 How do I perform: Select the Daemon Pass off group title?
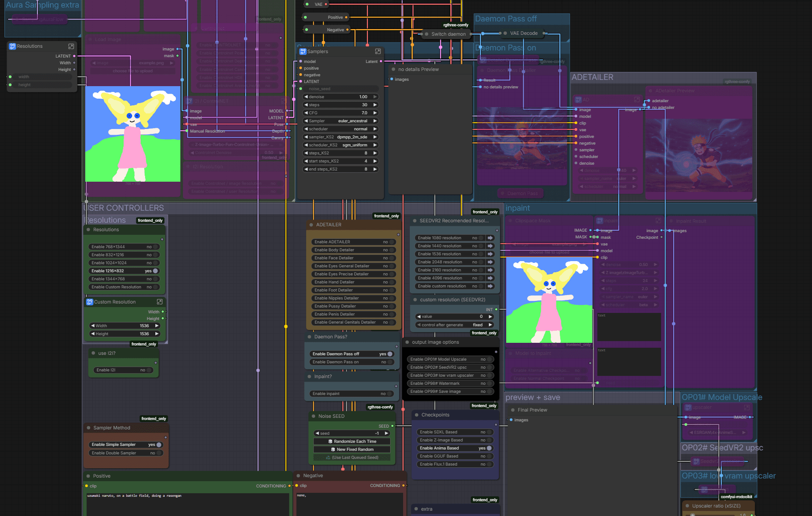(506, 19)
